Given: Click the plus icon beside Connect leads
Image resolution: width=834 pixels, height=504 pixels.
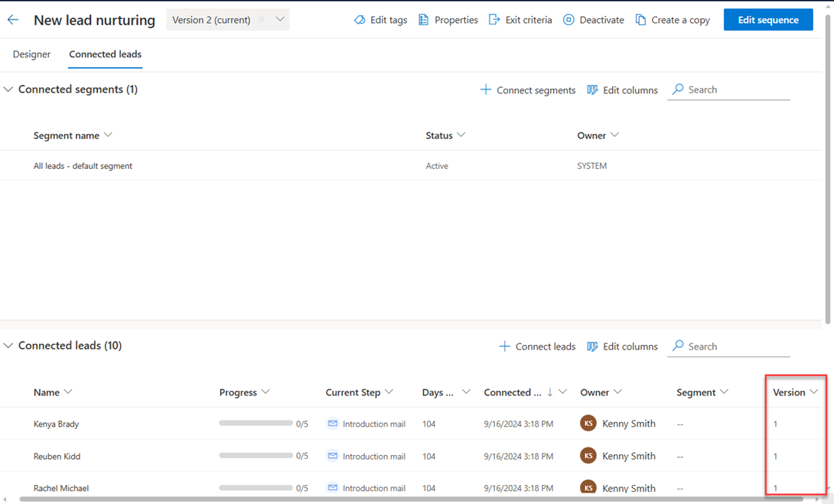Looking at the screenshot, I should click(505, 346).
